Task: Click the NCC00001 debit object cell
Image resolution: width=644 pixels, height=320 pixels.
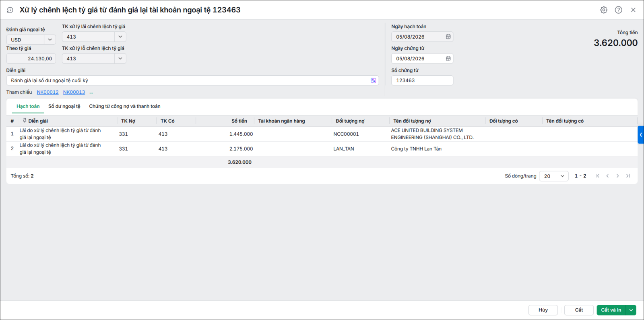Action: 346,134
